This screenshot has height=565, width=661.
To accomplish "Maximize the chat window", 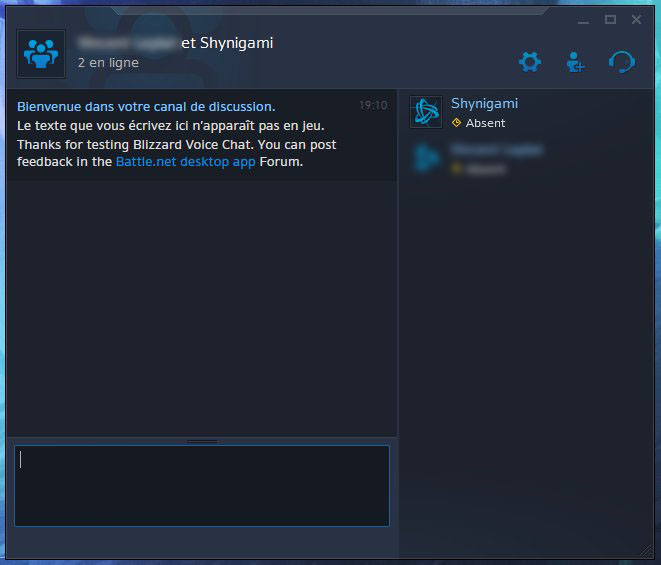I will (x=610, y=19).
